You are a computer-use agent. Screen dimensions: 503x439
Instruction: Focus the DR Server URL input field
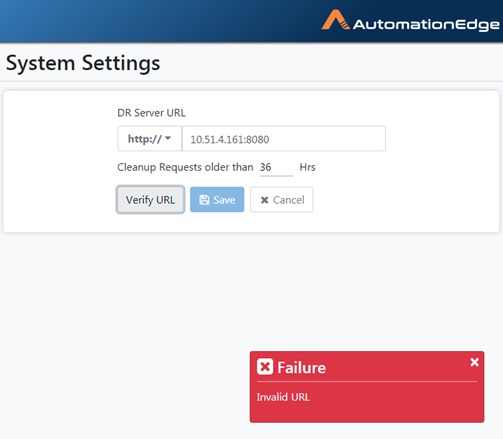pos(284,139)
